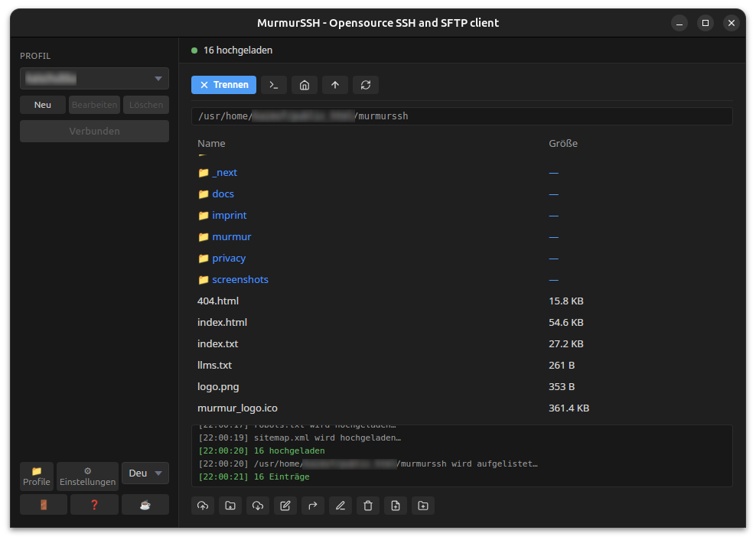Viewport: 756px width, 540px height.
Task: Open the screenshots folder
Action: (x=240, y=280)
